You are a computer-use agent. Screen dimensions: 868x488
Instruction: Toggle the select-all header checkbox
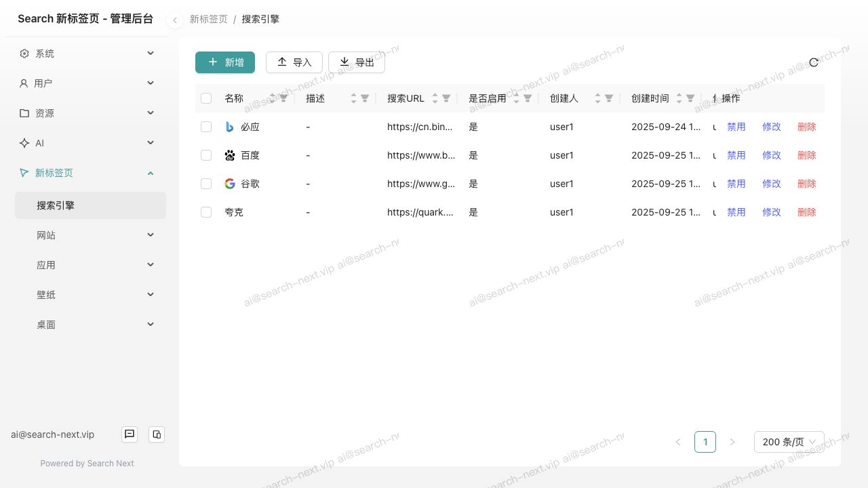[206, 98]
